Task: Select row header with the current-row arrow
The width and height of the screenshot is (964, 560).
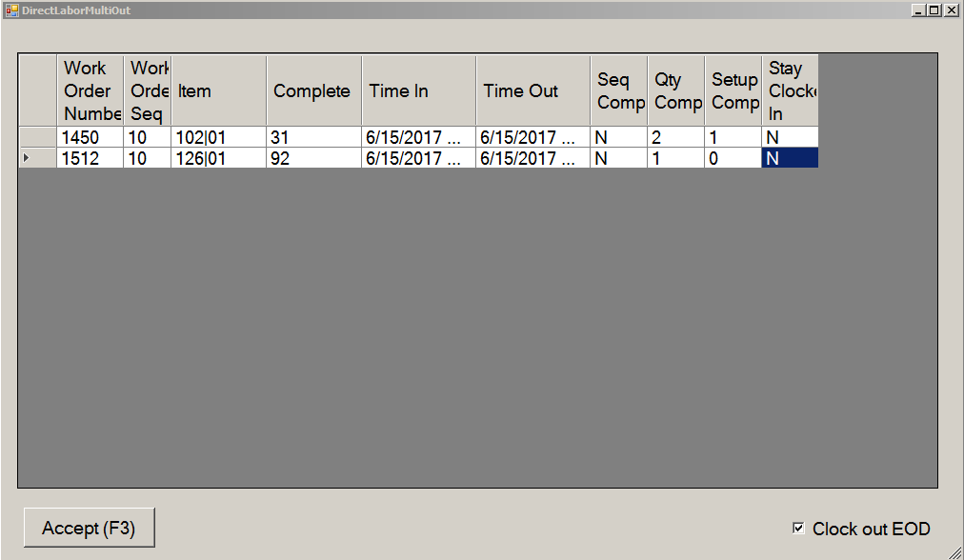Action: click(x=37, y=159)
